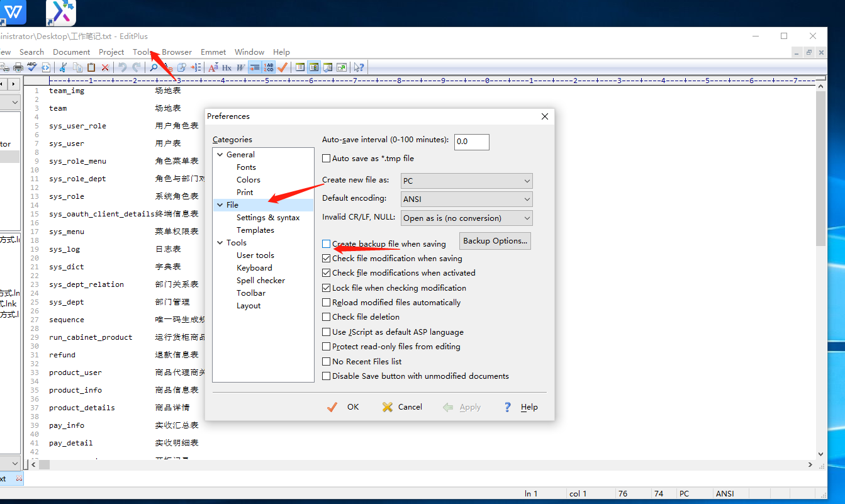Uncheck Lock file when checking modification
The width and height of the screenshot is (845, 504).
tap(326, 288)
